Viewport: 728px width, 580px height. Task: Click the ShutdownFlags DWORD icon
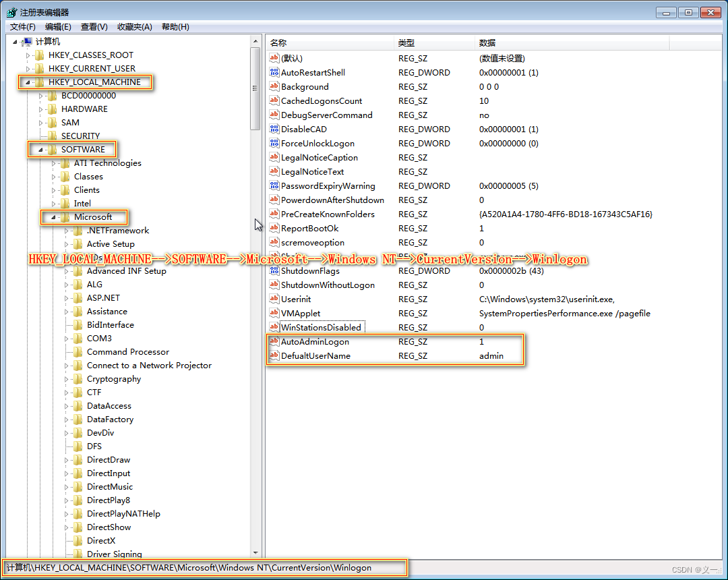pos(274,270)
